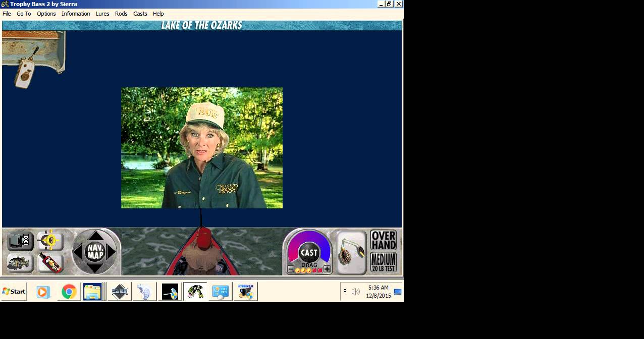Click the drag level indicator dots
Viewport: 644px width, 339px height.
(x=309, y=270)
